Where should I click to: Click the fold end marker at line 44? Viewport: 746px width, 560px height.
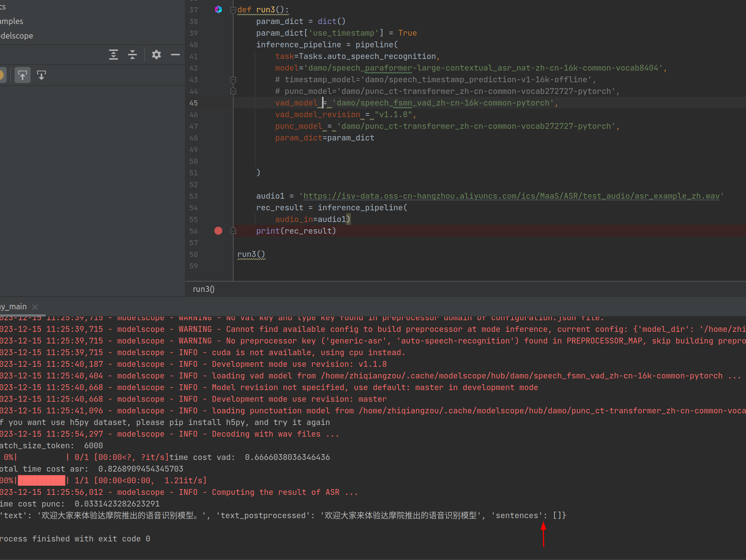[233, 91]
